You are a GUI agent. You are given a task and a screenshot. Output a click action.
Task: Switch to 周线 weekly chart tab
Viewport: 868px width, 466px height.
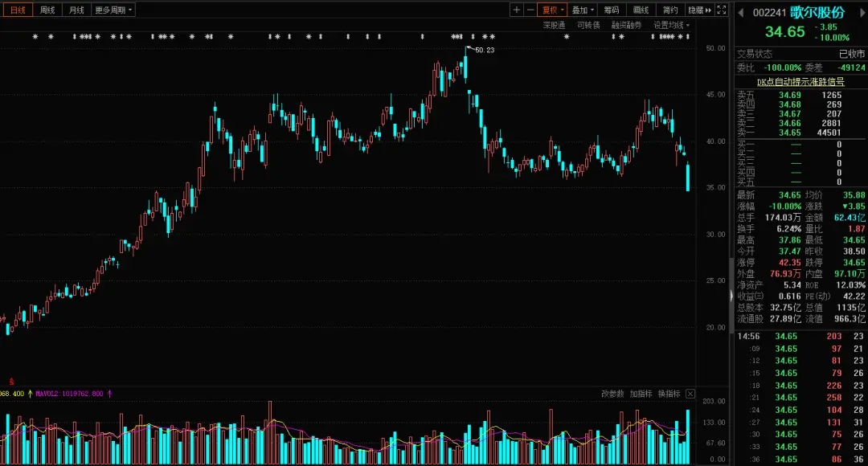[x=47, y=10]
